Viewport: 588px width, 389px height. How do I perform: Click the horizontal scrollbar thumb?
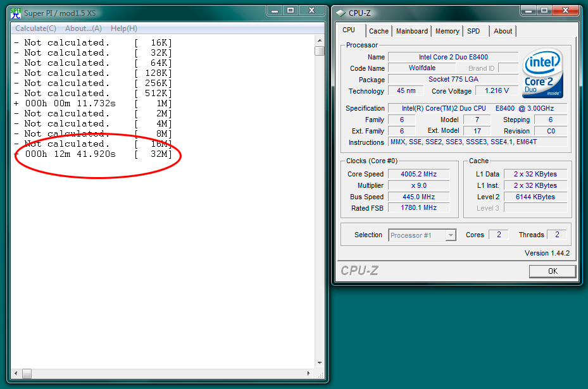27,374
